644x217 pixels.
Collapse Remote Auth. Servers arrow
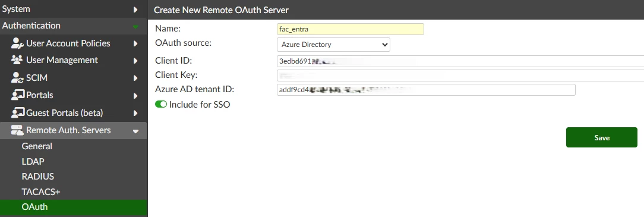135,131
